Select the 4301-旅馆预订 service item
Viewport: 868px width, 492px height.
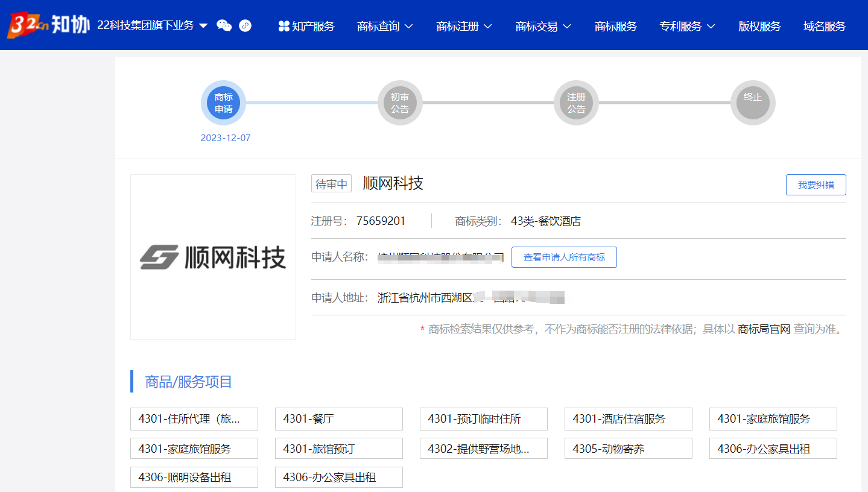pos(339,448)
